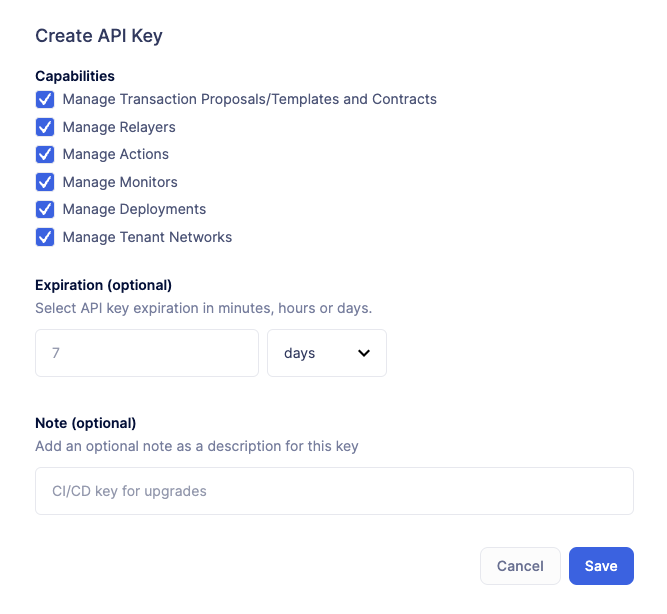Image resolution: width=667 pixels, height=614 pixels.
Task: Click the note input with CI/CD placeholder
Action: [x=334, y=491]
